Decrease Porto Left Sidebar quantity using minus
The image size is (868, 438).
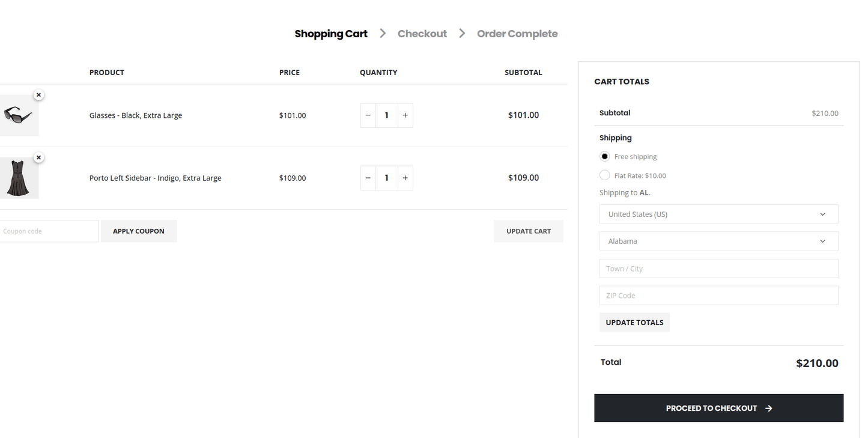(x=368, y=178)
